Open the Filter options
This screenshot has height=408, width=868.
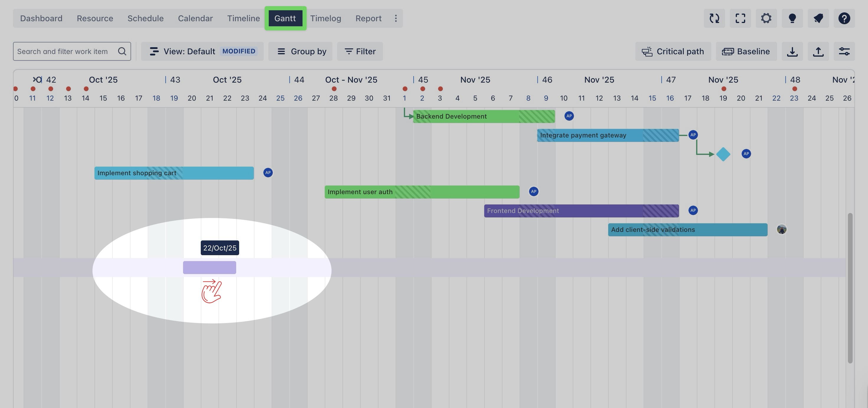click(360, 52)
